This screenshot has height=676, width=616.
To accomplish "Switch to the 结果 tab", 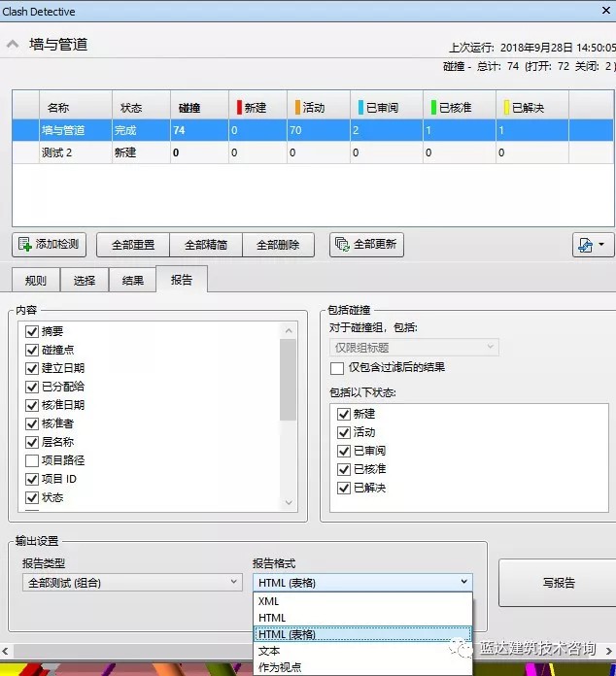I will [x=132, y=281].
